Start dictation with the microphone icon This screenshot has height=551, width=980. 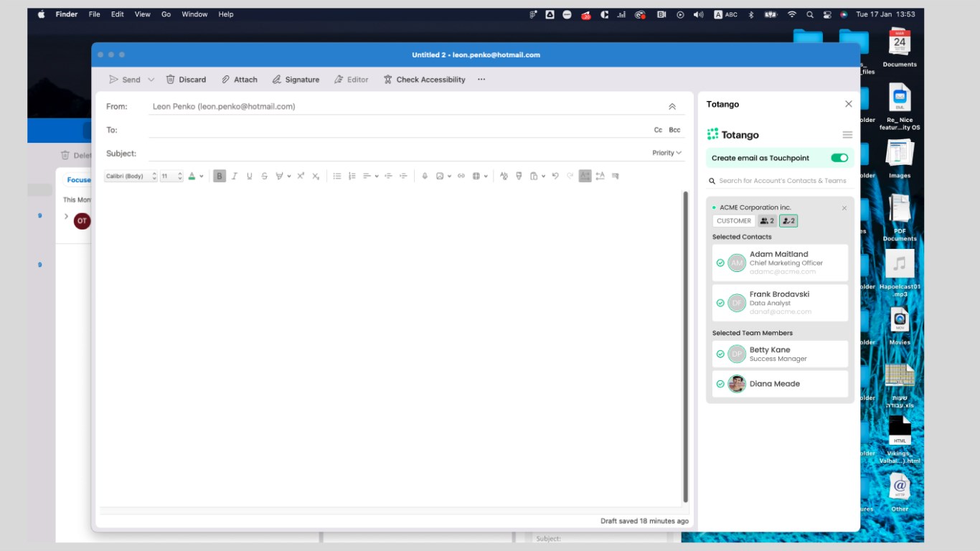pos(425,176)
